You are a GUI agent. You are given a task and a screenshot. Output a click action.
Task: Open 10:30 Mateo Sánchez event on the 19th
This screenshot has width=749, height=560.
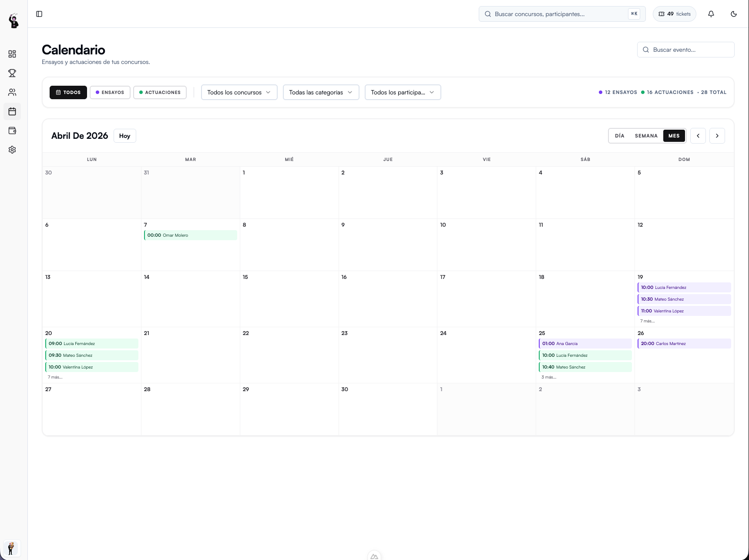tap(684, 299)
